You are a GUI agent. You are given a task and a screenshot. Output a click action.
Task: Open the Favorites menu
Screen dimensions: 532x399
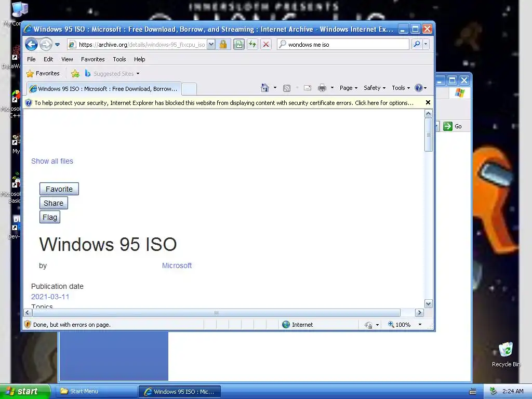92,59
